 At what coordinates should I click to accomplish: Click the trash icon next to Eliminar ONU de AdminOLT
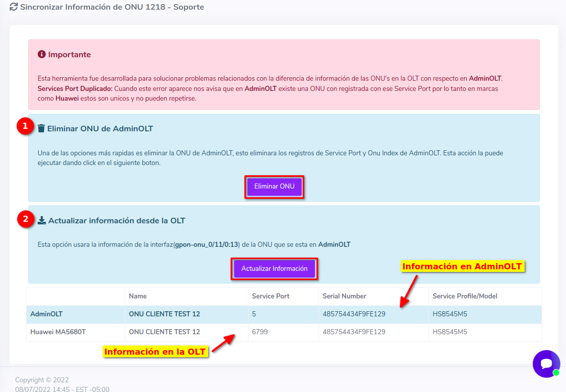coord(41,129)
